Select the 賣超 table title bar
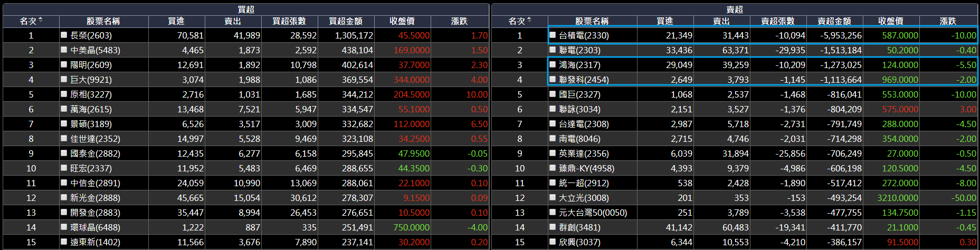The width and height of the screenshot is (980, 250). tap(735, 9)
